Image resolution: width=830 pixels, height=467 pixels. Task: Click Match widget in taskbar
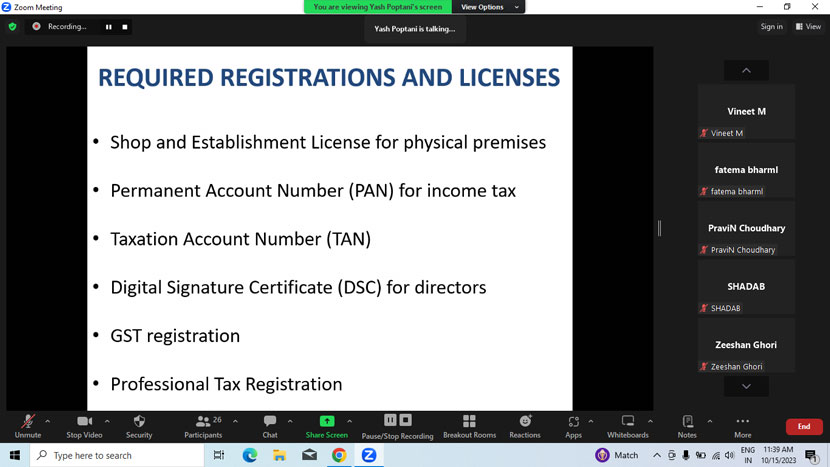coord(617,455)
